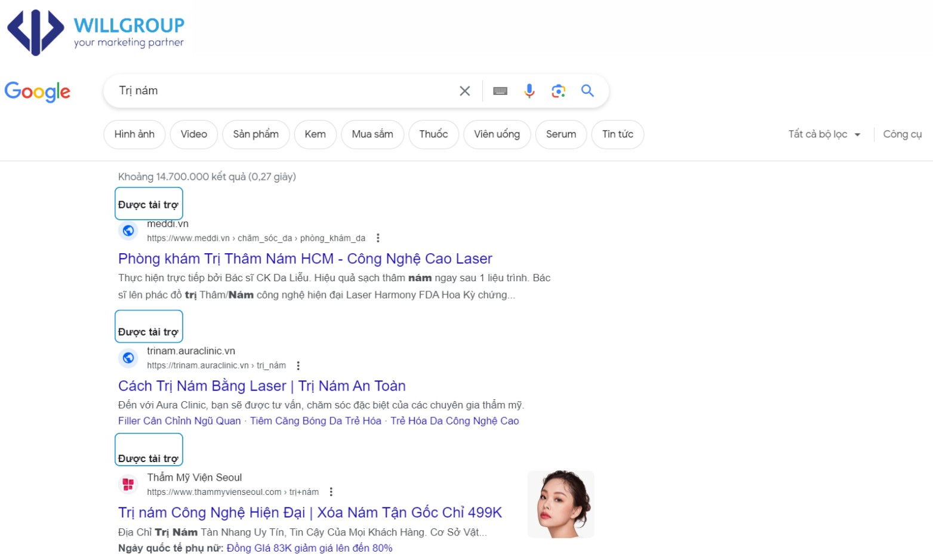Click the meddi.vn URL breadcrumb

point(256,238)
